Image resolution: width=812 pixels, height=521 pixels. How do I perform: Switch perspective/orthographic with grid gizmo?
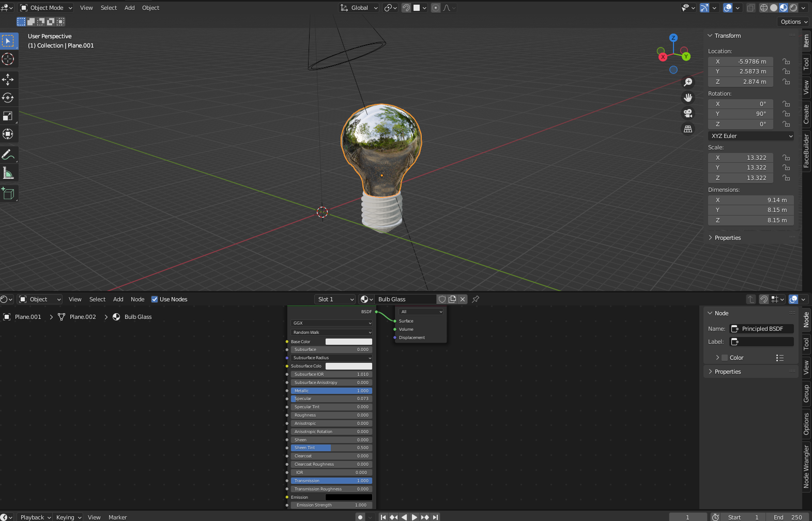point(688,129)
